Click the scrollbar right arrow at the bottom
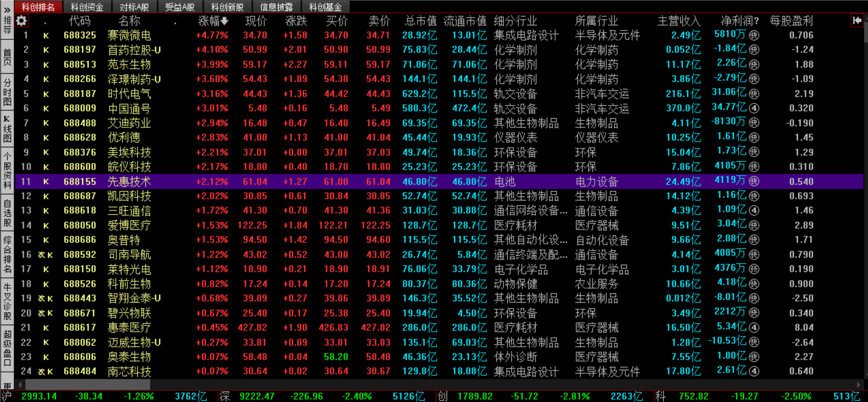The height and width of the screenshot is (402, 868). point(858,385)
